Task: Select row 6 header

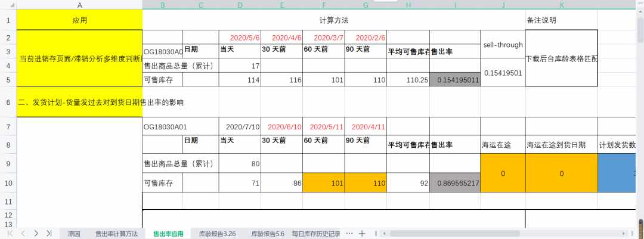Action: [8, 102]
